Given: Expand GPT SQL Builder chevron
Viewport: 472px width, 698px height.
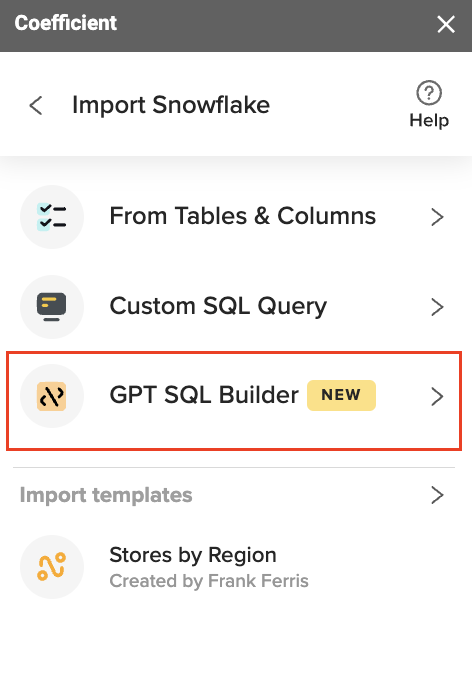Looking at the screenshot, I should point(437,396).
